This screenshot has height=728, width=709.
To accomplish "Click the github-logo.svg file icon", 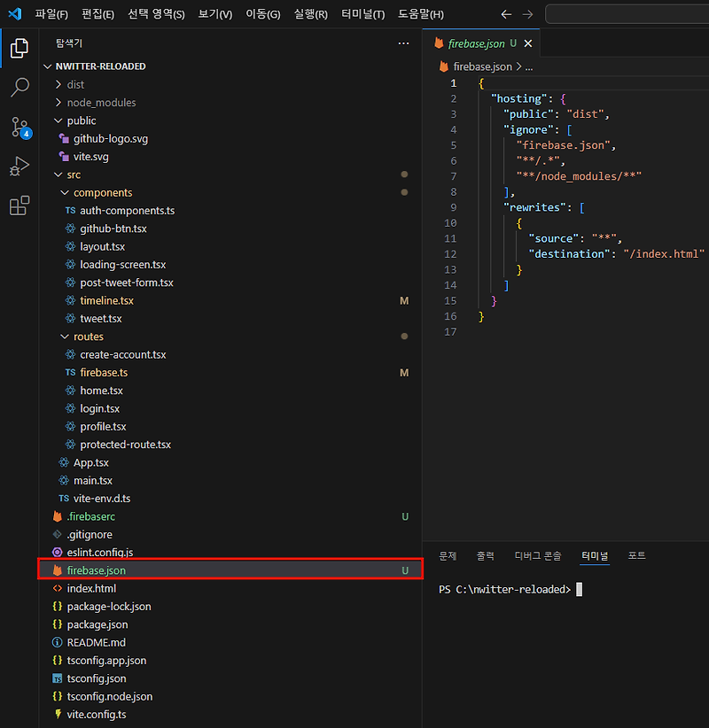I will 64,138.
